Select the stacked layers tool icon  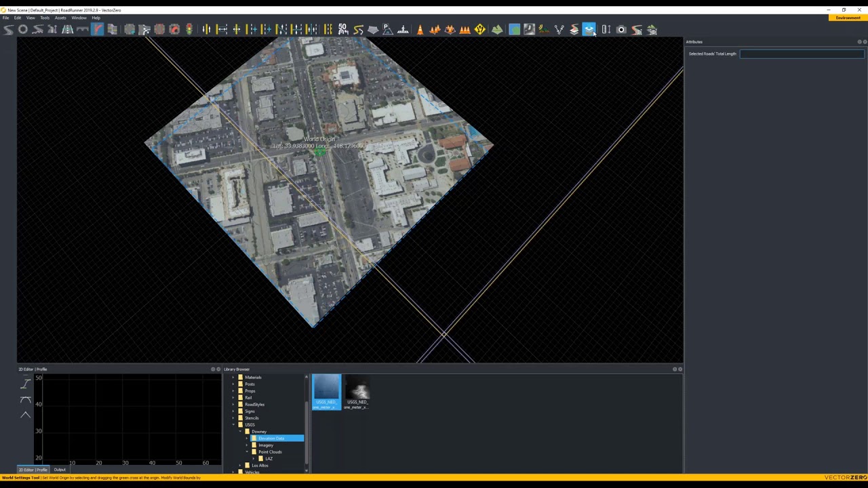[x=574, y=29]
